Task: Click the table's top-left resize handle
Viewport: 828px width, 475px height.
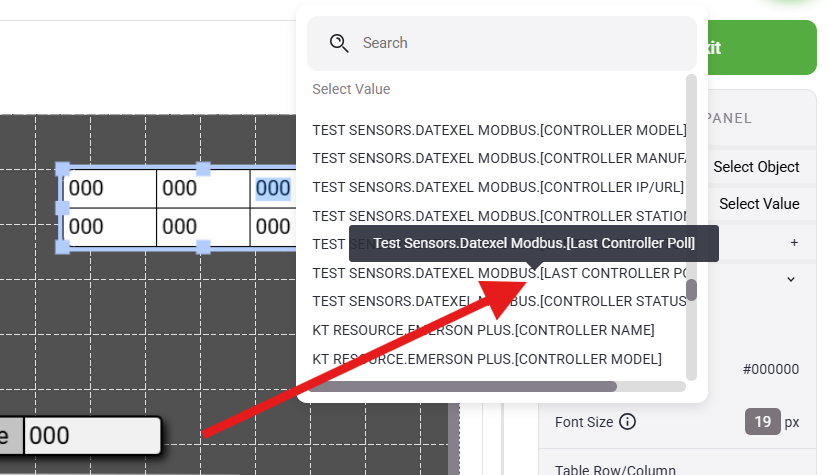Action: [62, 169]
